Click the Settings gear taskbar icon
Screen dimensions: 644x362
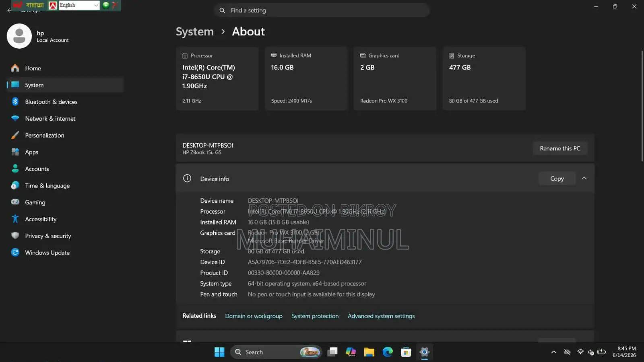coord(425,352)
